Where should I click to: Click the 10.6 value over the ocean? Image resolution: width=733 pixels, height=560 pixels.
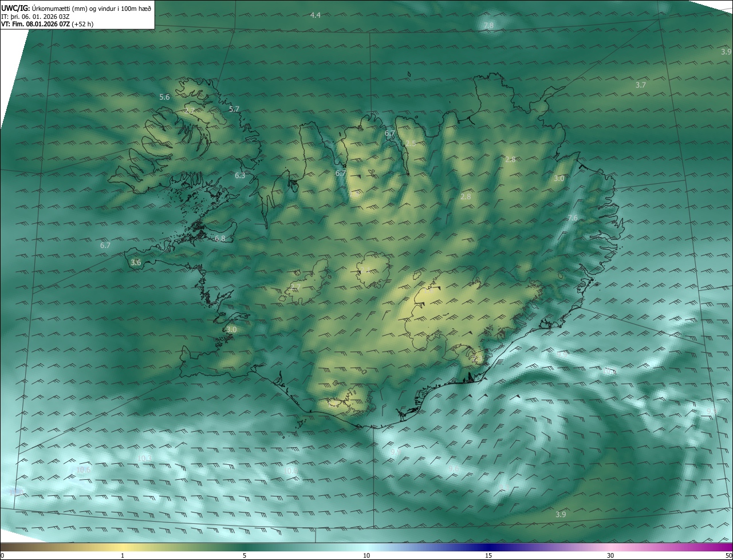[84, 470]
